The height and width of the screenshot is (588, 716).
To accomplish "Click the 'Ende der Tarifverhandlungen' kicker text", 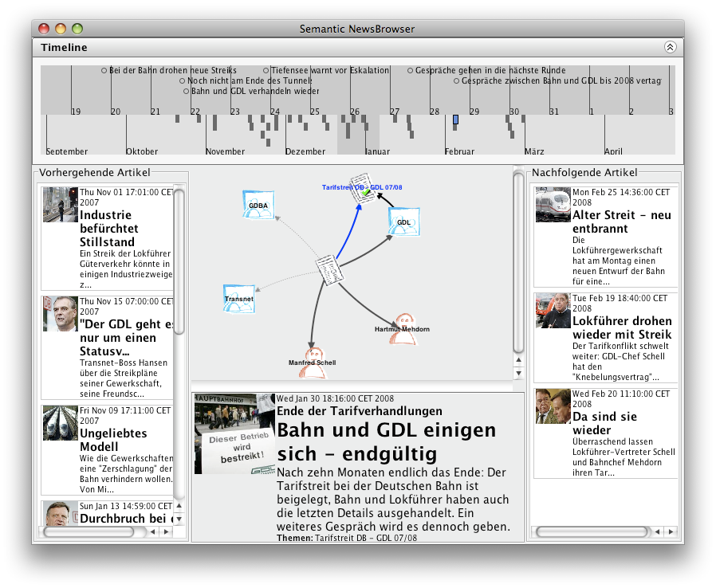I will tap(360, 411).
